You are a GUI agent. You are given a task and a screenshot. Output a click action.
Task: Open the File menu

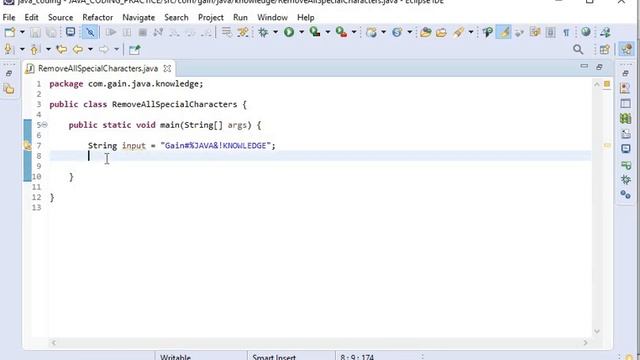9,18
